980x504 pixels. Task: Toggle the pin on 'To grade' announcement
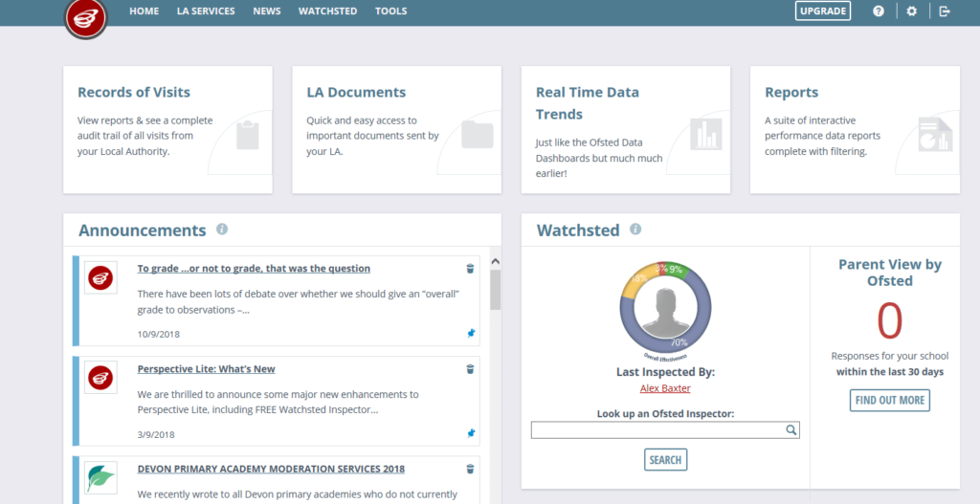[470, 333]
